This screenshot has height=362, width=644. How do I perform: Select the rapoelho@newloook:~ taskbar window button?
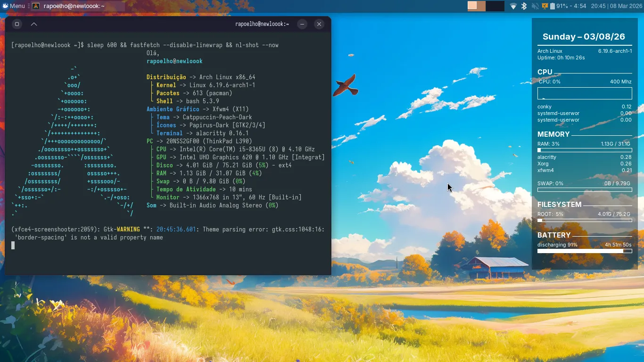(74, 6)
